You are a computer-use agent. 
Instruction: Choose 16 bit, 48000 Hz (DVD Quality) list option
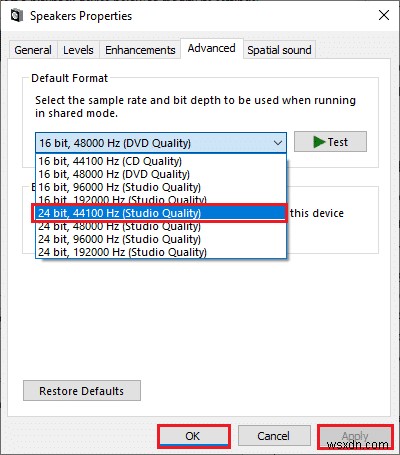[161, 174]
